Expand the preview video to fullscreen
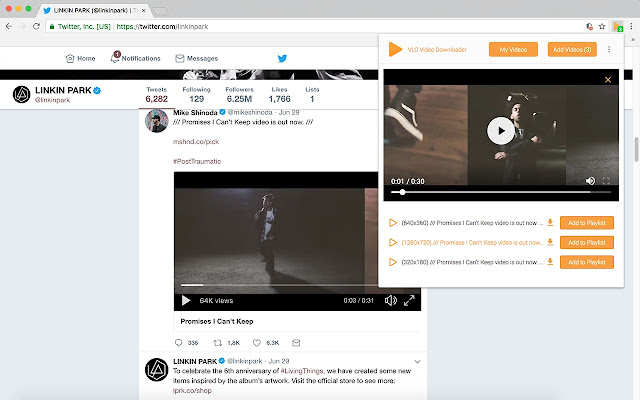 [607, 180]
